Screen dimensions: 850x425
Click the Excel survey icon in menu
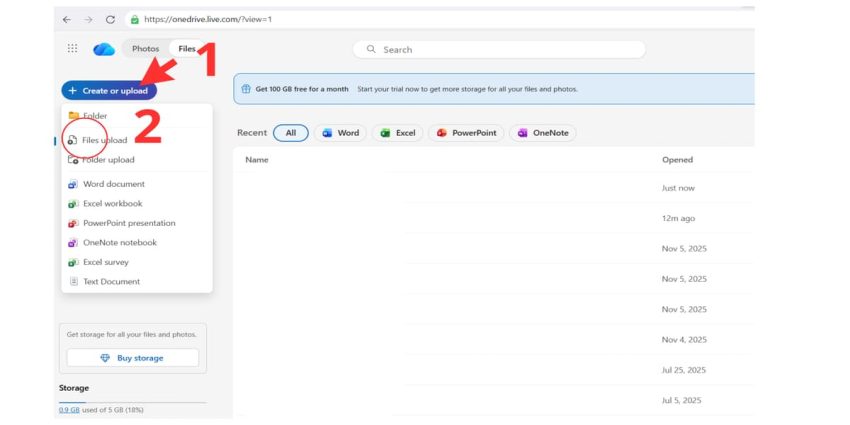pyautogui.click(x=73, y=262)
